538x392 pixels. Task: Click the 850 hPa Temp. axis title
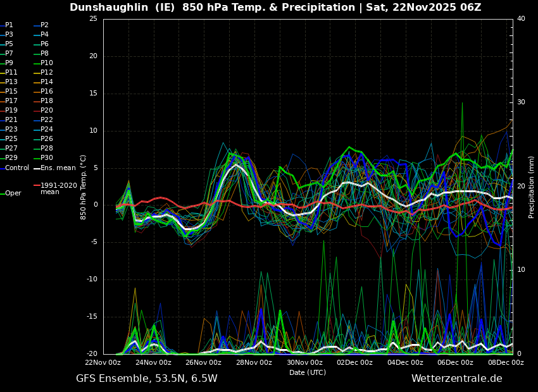click(83, 187)
